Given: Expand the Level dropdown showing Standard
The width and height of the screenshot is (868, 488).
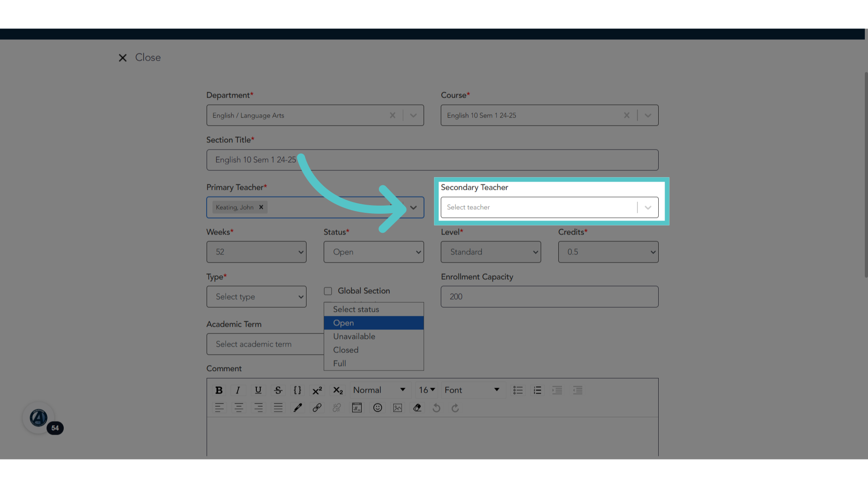Looking at the screenshot, I should (x=491, y=252).
